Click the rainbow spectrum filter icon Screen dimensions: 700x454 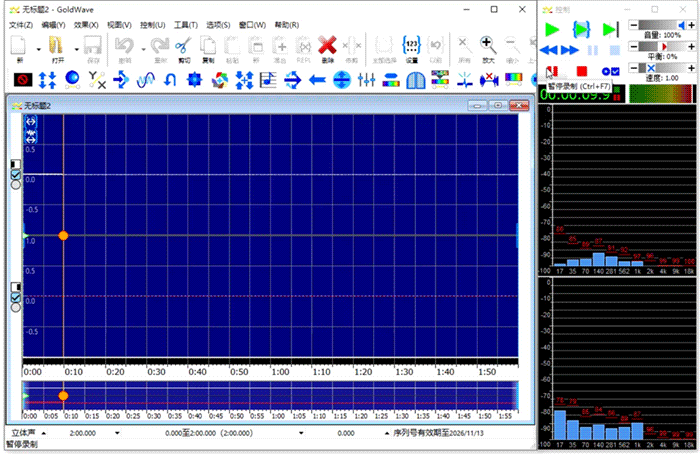click(x=513, y=79)
